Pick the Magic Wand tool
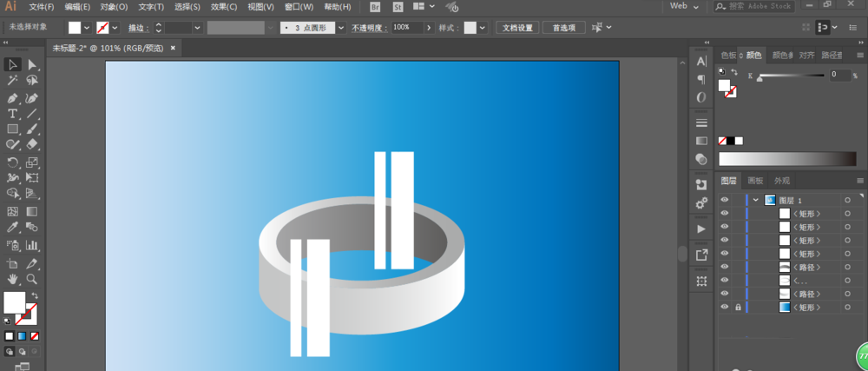This screenshot has height=371, width=868. [13, 80]
